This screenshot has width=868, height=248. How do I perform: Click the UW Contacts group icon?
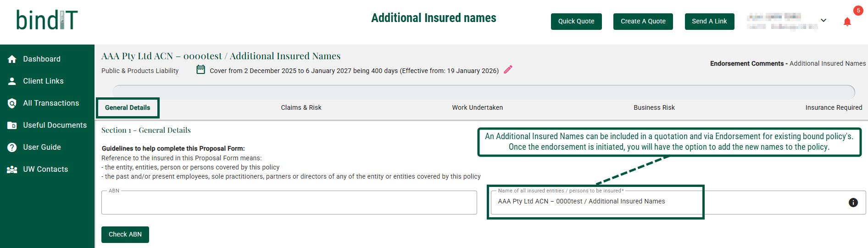12,169
